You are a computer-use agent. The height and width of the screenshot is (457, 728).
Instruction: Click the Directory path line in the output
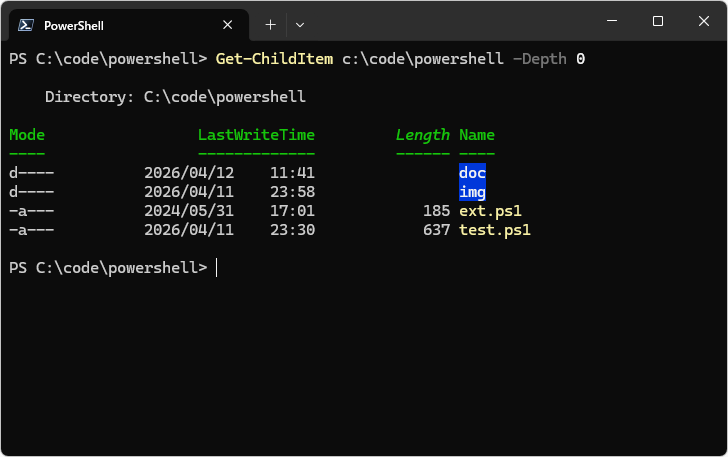tap(175, 97)
